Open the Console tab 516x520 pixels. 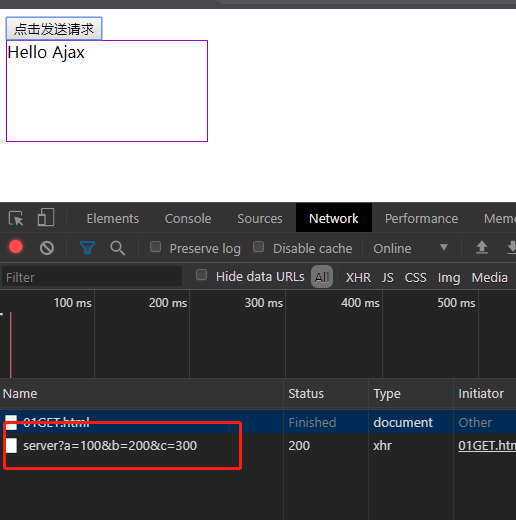[x=188, y=219]
